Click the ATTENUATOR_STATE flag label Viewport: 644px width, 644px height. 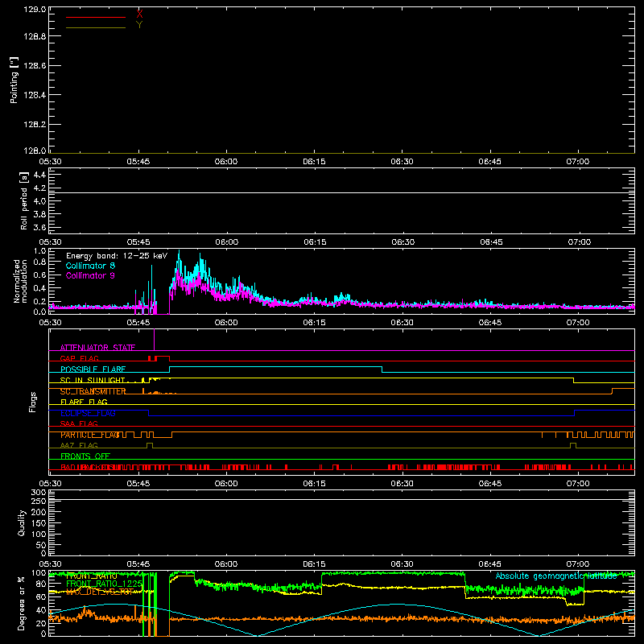tap(97, 348)
